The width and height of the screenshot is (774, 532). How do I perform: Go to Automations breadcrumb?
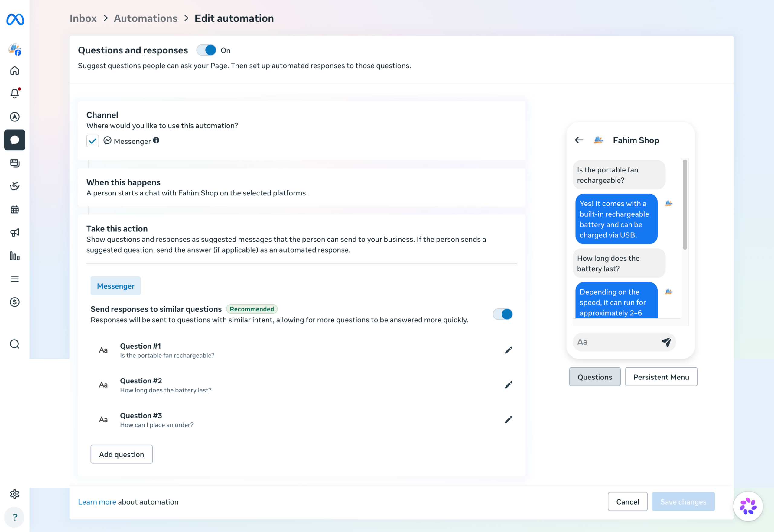click(x=145, y=18)
